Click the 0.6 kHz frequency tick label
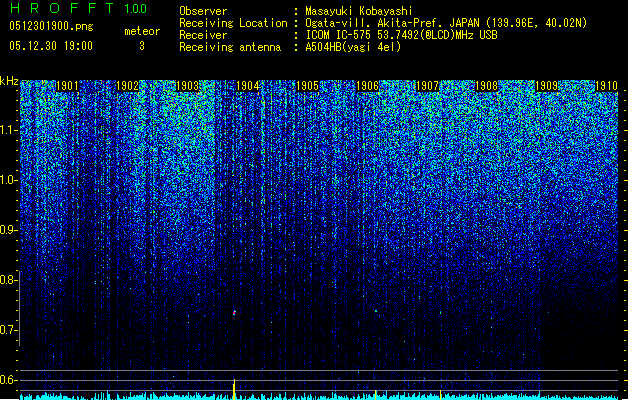Screen dimensions: 629x400 8,380
